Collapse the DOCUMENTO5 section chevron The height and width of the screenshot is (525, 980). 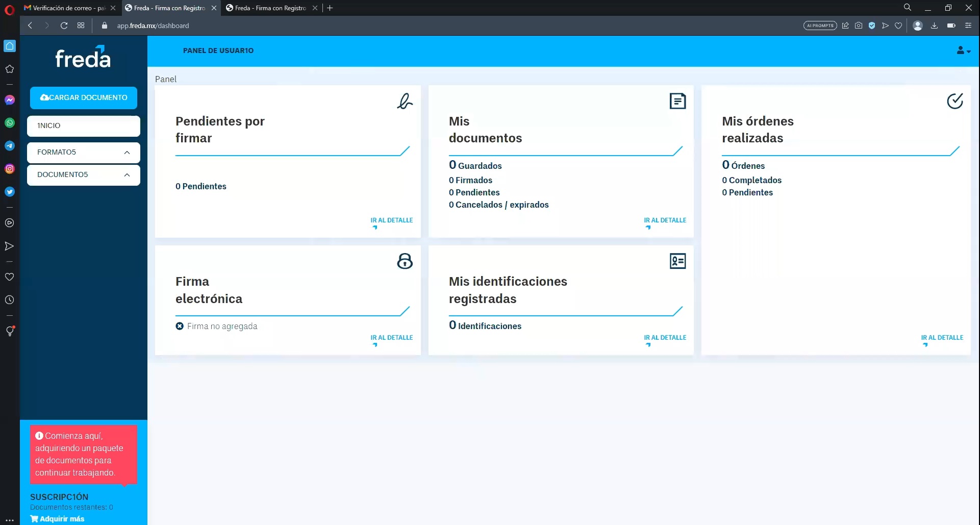[127, 174]
